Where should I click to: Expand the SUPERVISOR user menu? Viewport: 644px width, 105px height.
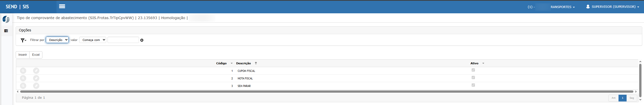click(x=613, y=7)
